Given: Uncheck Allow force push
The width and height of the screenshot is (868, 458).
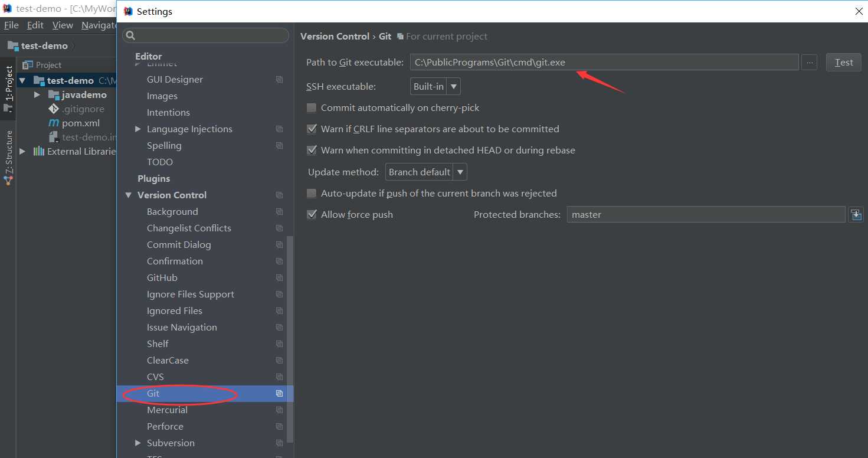Looking at the screenshot, I should pos(312,215).
